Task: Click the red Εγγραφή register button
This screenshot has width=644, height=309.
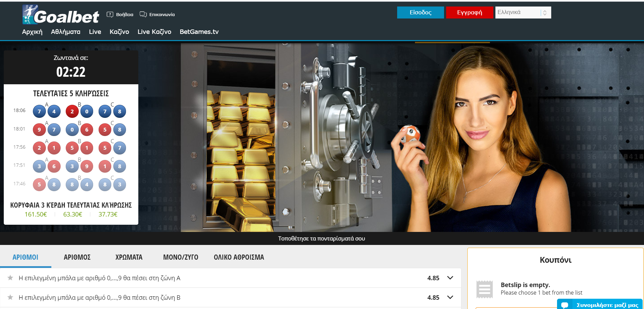Action: click(469, 13)
